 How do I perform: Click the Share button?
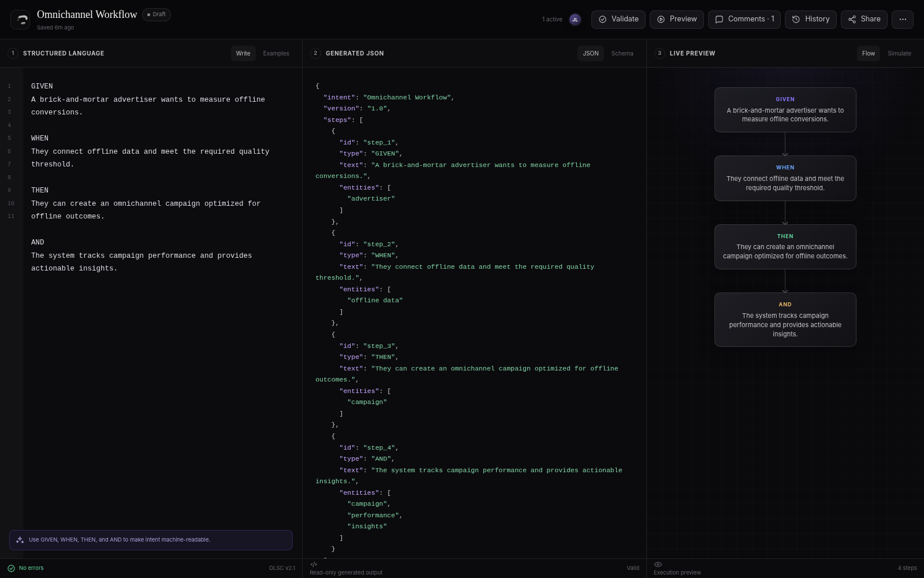[x=864, y=19]
